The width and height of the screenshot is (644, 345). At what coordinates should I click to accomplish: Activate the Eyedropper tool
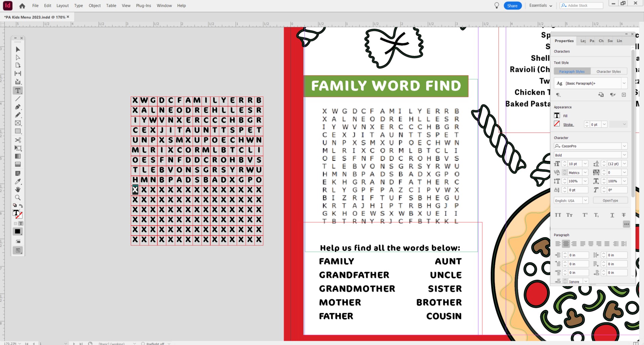(18, 182)
